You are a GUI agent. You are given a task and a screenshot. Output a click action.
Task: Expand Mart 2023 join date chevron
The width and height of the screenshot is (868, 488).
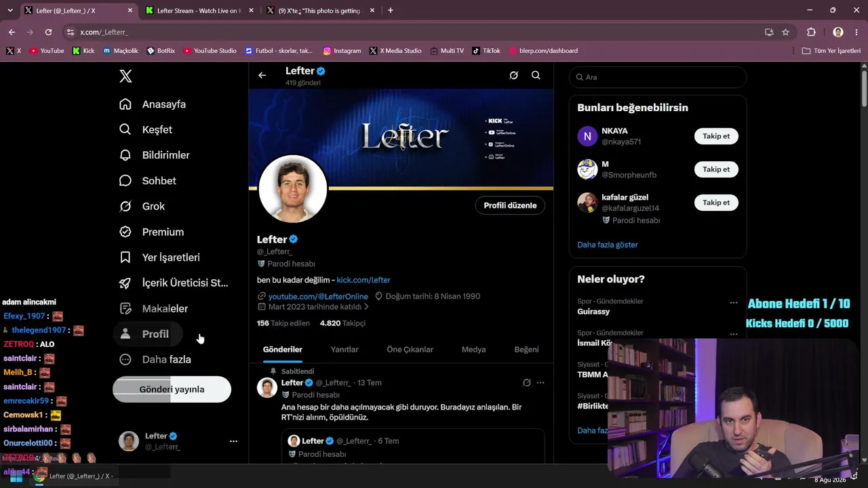[x=366, y=307]
